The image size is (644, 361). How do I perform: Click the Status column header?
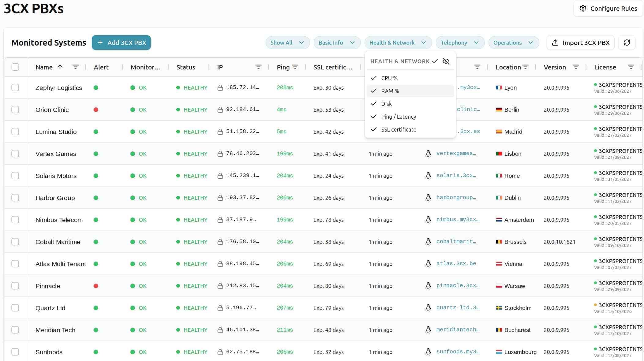pyautogui.click(x=185, y=67)
